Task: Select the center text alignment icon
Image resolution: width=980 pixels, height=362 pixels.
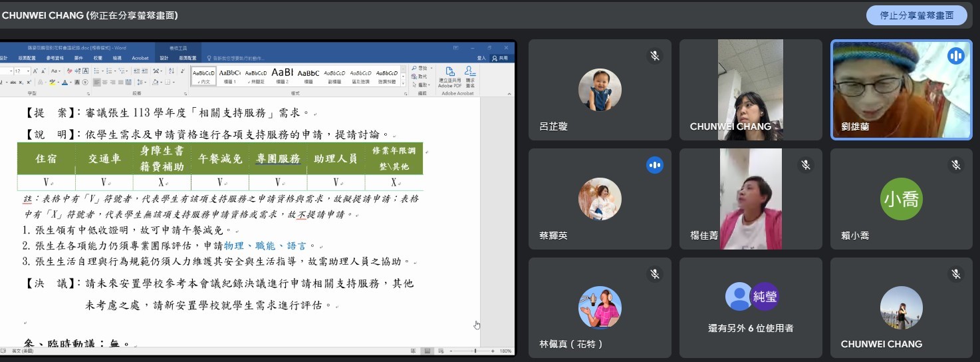Action: pyautogui.click(x=105, y=83)
